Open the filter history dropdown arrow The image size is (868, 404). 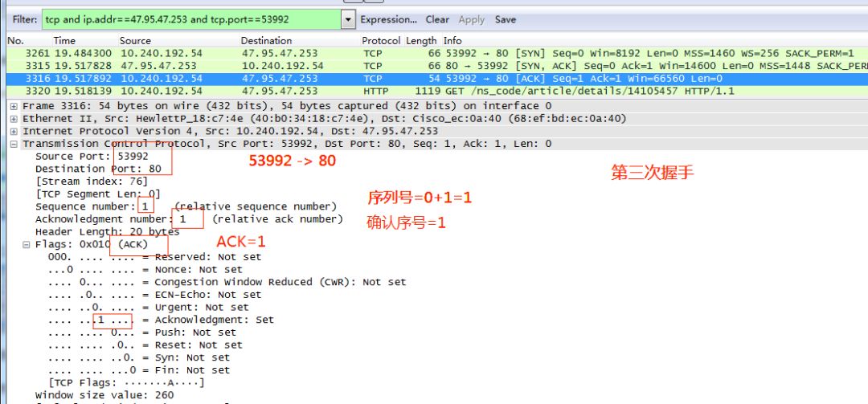pos(348,20)
